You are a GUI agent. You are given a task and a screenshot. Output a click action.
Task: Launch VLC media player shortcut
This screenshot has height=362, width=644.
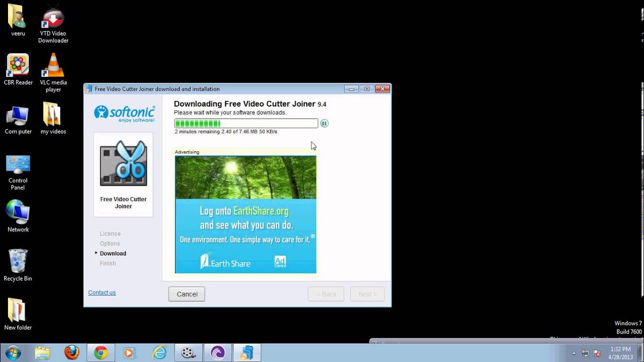tap(53, 73)
